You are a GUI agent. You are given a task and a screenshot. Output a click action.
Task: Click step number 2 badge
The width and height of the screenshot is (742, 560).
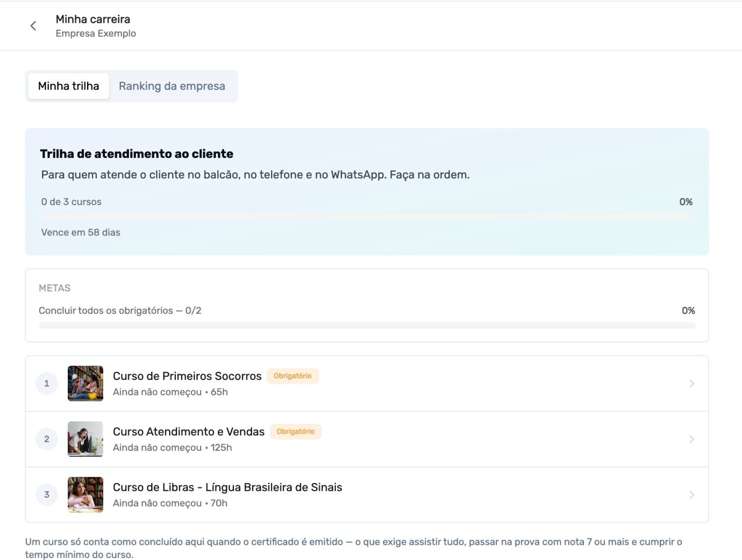[x=47, y=439]
